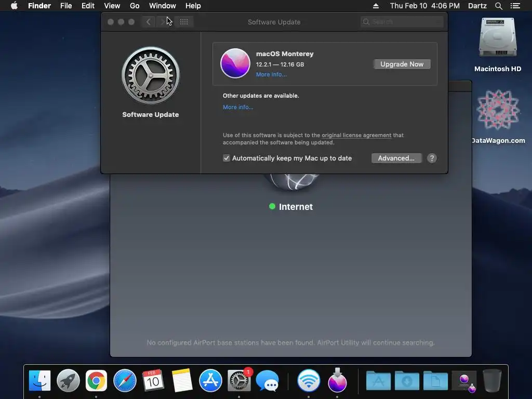Open Downloads folder in the Dock

coord(407,381)
